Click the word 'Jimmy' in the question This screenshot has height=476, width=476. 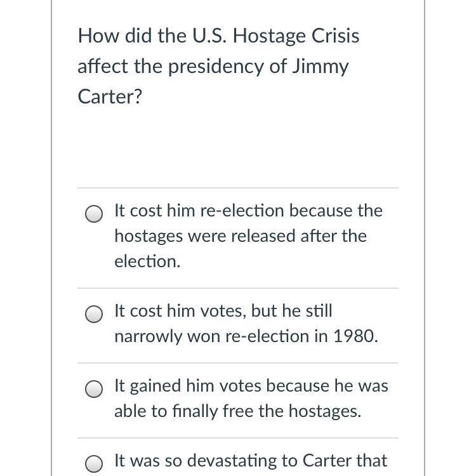tap(320, 66)
